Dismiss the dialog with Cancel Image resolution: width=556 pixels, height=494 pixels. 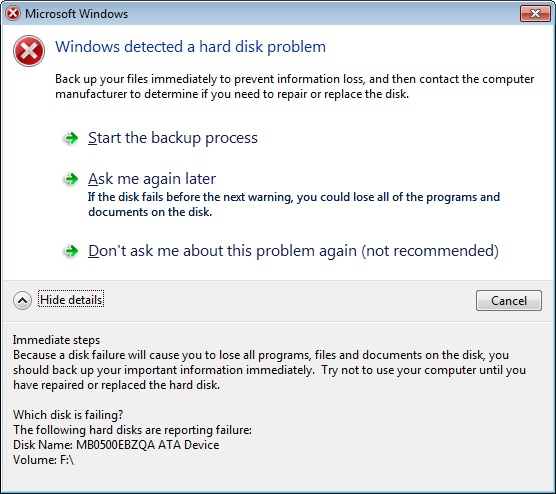pos(509,301)
